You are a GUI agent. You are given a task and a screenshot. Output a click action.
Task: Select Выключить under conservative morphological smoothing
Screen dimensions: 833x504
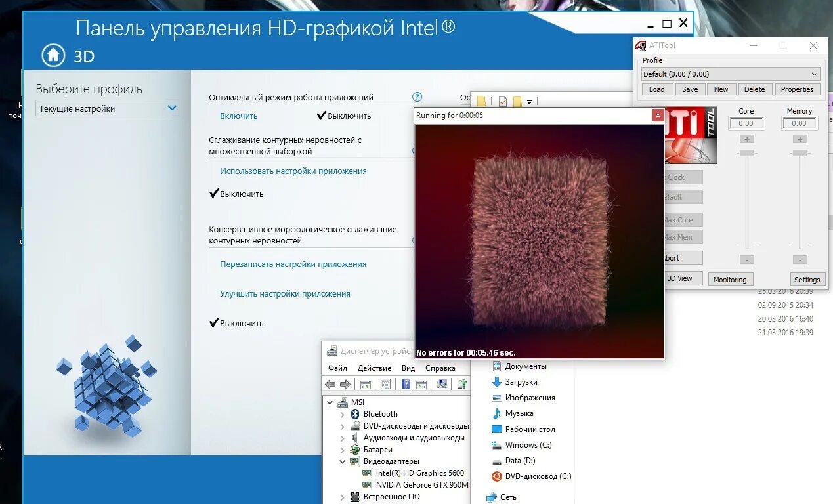click(x=236, y=324)
